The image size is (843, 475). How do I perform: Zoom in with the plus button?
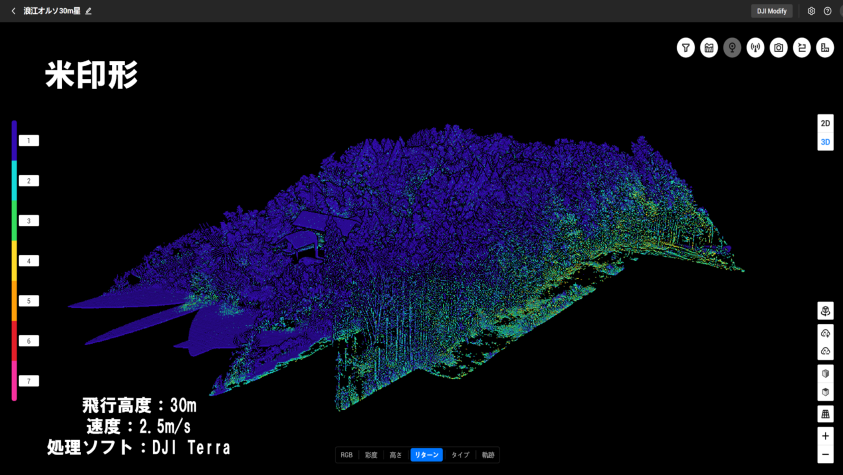(x=825, y=436)
